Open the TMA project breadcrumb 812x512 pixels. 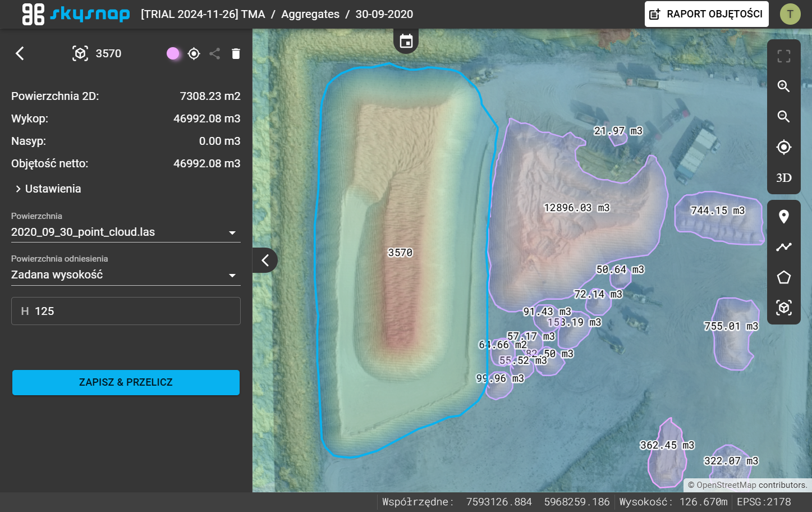coord(203,14)
